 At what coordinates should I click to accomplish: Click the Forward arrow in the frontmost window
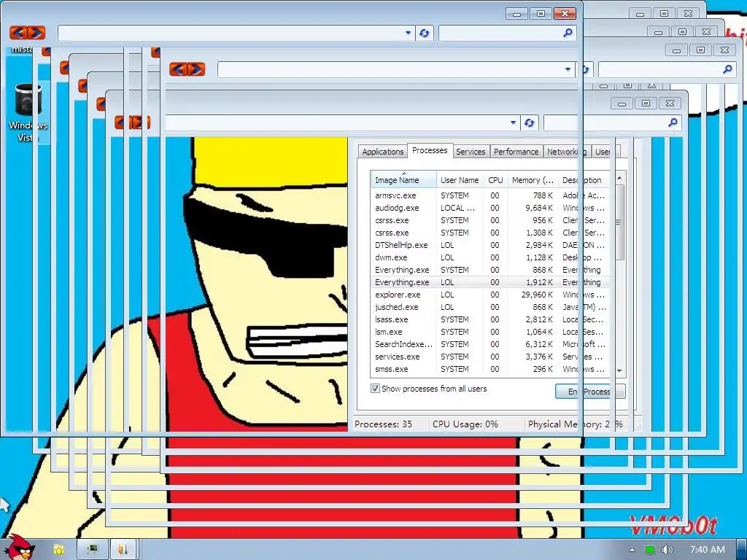(x=36, y=32)
